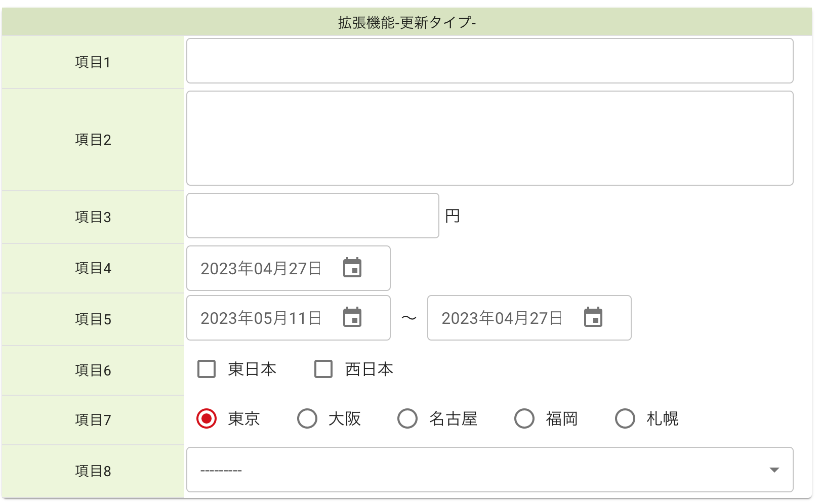Viewport: 819px width, 504px height.
Task: Pick the 福岡 radio button
Action: pos(524,418)
